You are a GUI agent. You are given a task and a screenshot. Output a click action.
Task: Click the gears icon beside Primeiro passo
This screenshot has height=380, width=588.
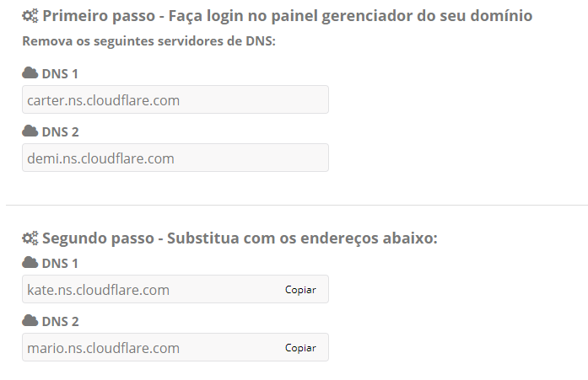point(30,16)
